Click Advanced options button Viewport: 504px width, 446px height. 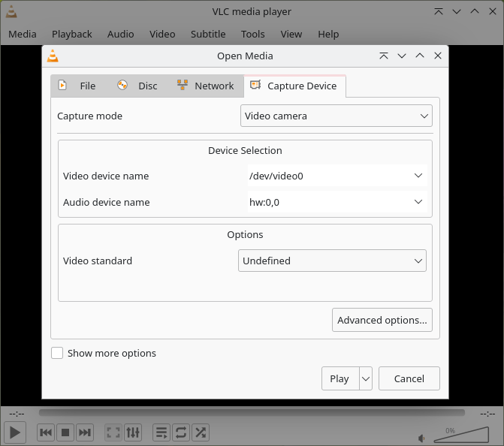coord(382,320)
